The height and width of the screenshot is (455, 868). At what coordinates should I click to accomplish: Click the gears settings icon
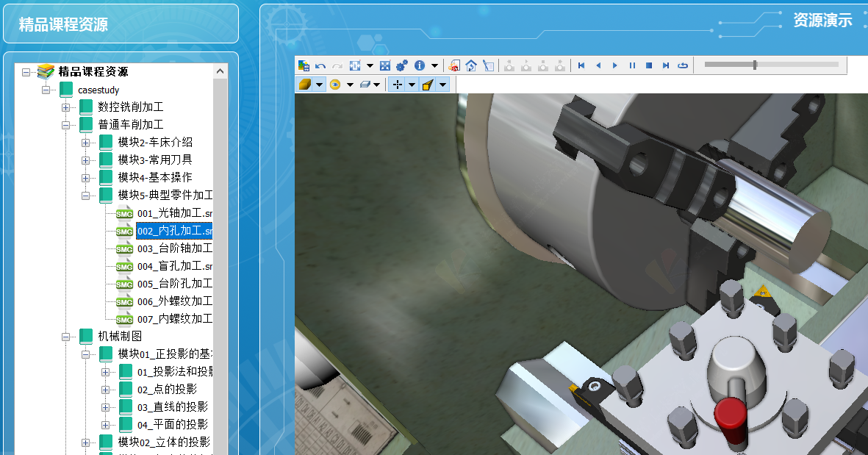coord(402,65)
